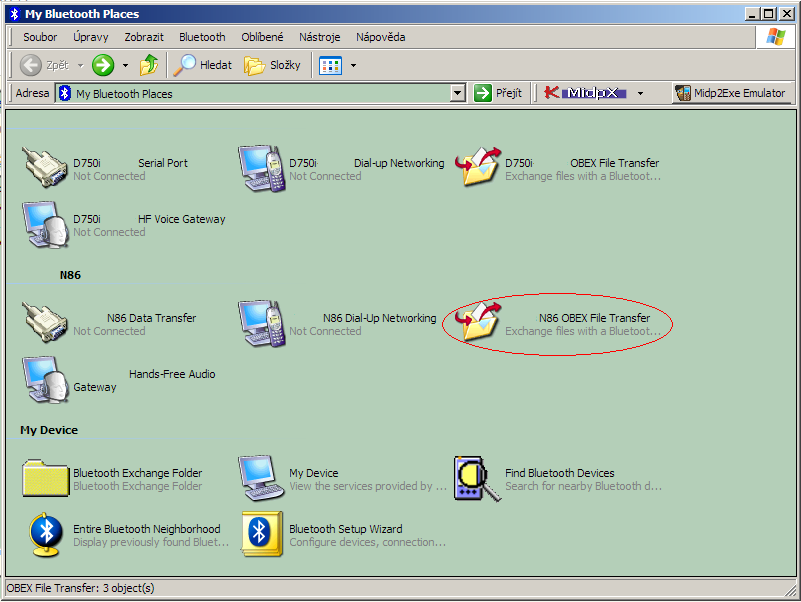Select N86 Dial-Up Networking label text

380,318
